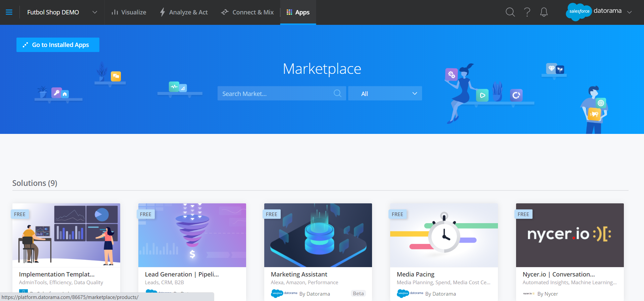Click the Salesforce Datorama logo
The width and height of the screenshot is (644, 301).
pos(594,12)
